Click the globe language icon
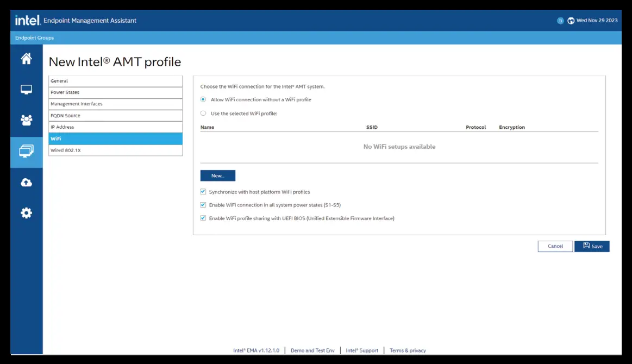The height and width of the screenshot is (364, 632). 571,21
